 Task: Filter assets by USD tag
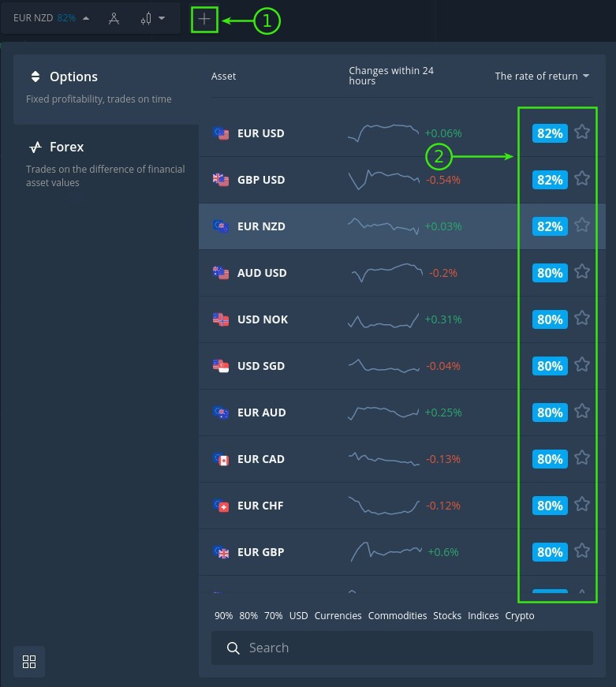(x=298, y=615)
